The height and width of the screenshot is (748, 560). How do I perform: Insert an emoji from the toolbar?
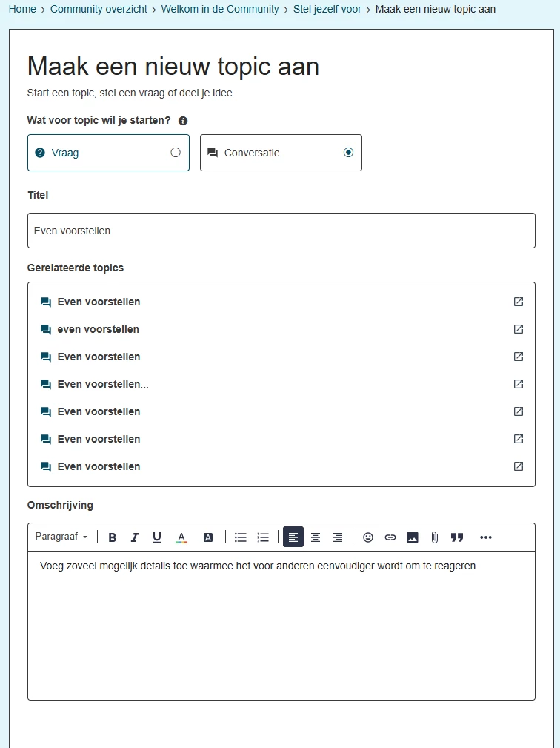368,537
